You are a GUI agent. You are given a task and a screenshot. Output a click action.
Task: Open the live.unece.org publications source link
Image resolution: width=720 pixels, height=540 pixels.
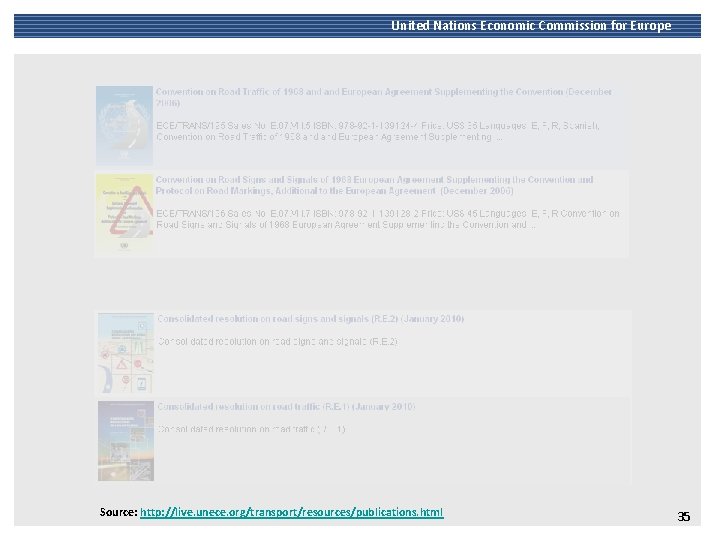292,512
